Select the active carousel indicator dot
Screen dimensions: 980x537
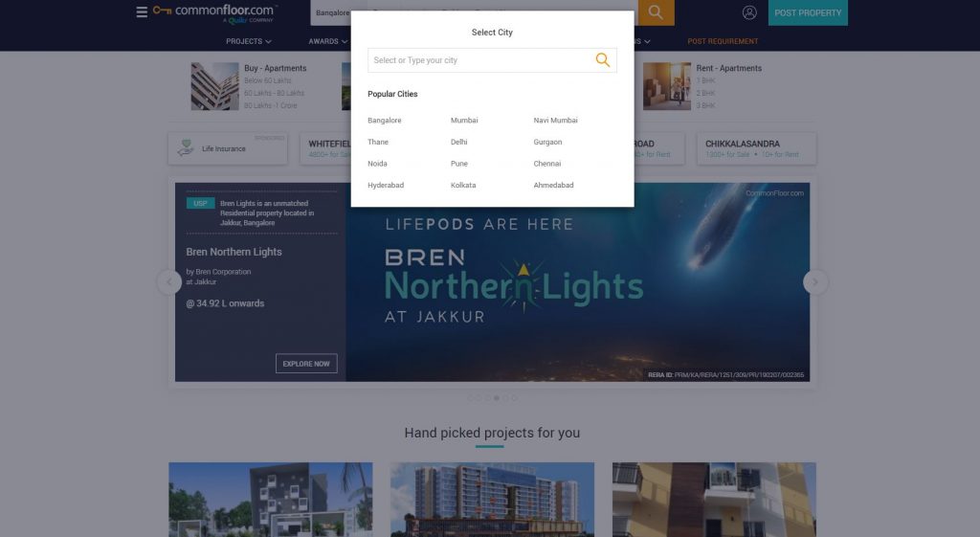coord(497,397)
